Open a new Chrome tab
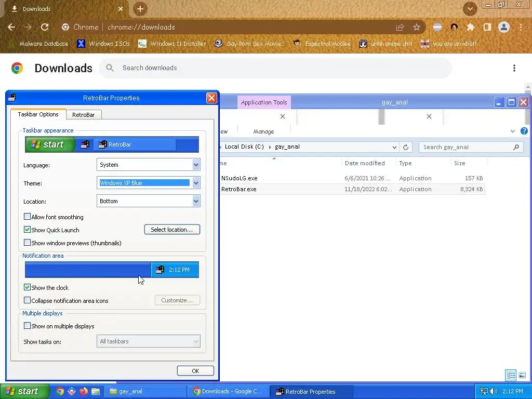532x399 pixels. click(140, 9)
